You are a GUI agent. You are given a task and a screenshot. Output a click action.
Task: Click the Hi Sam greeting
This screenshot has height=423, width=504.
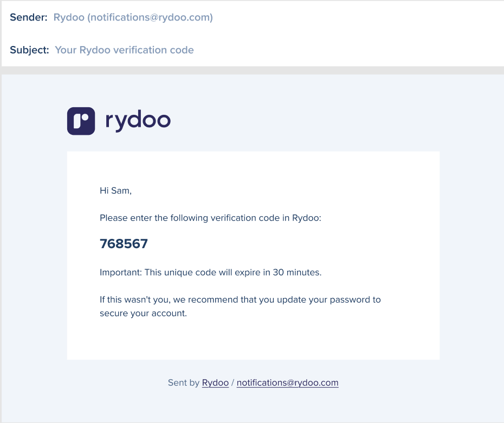click(115, 191)
